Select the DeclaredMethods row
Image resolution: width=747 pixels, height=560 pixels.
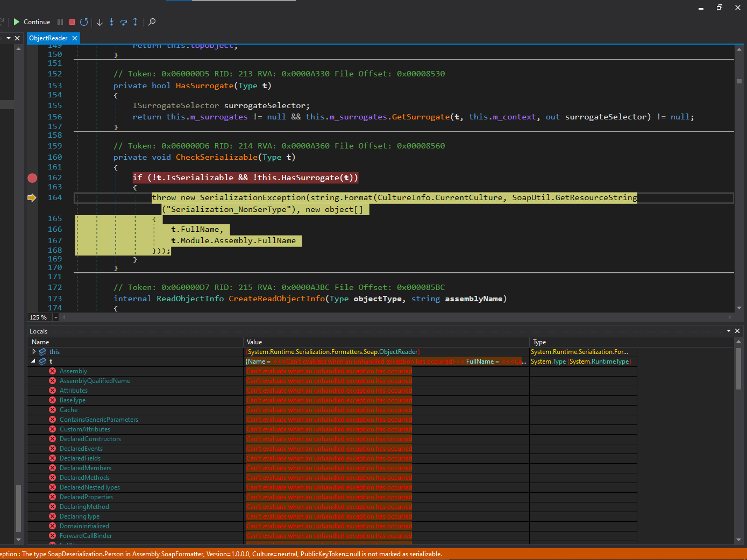[332, 478]
